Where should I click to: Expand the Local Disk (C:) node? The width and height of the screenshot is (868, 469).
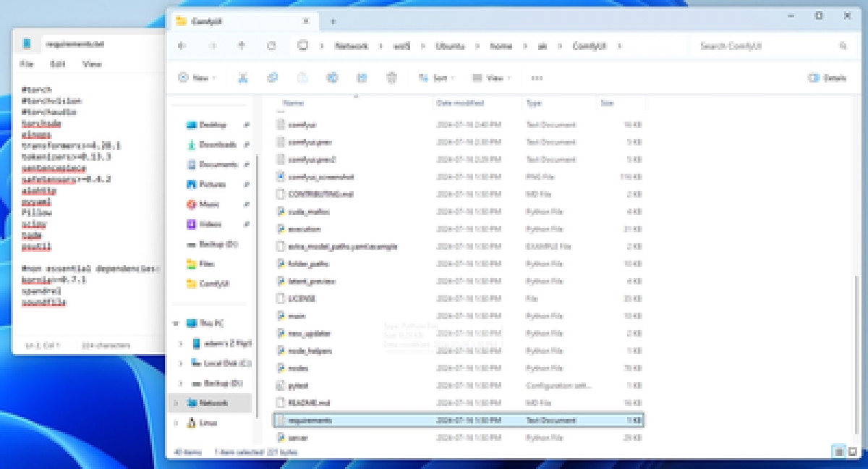(181, 363)
